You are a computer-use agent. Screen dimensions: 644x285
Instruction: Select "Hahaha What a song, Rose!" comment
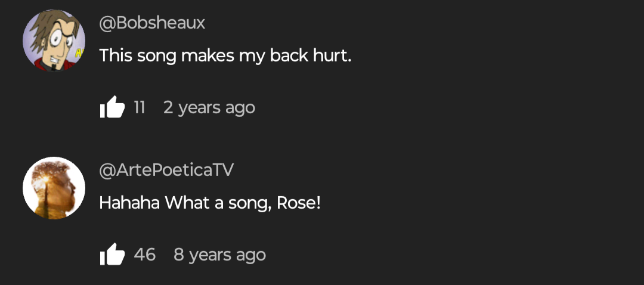tap(210, 203)
